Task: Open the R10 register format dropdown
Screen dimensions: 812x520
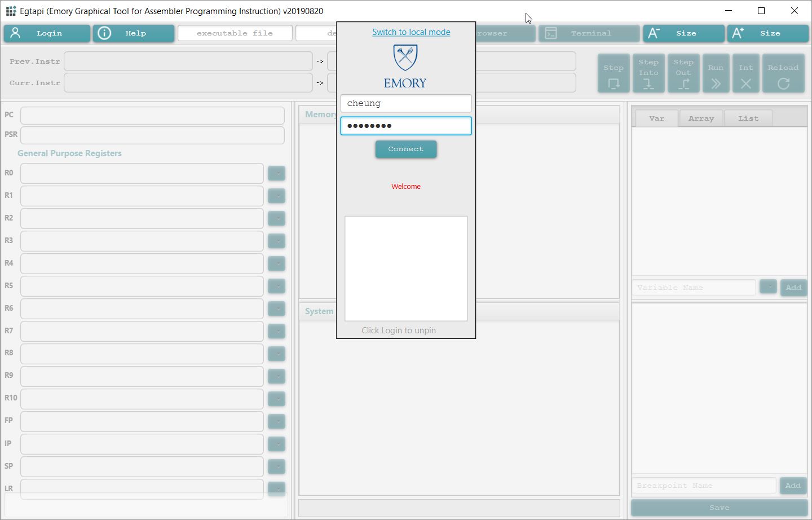Action: [276, 399]
